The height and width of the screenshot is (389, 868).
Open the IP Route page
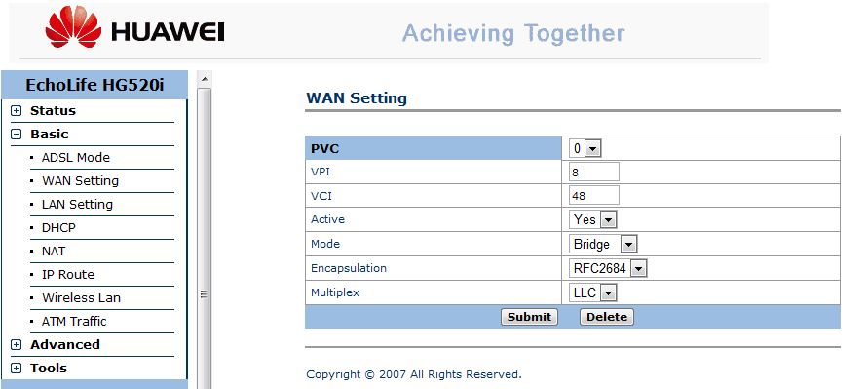[x=68, y=274]
